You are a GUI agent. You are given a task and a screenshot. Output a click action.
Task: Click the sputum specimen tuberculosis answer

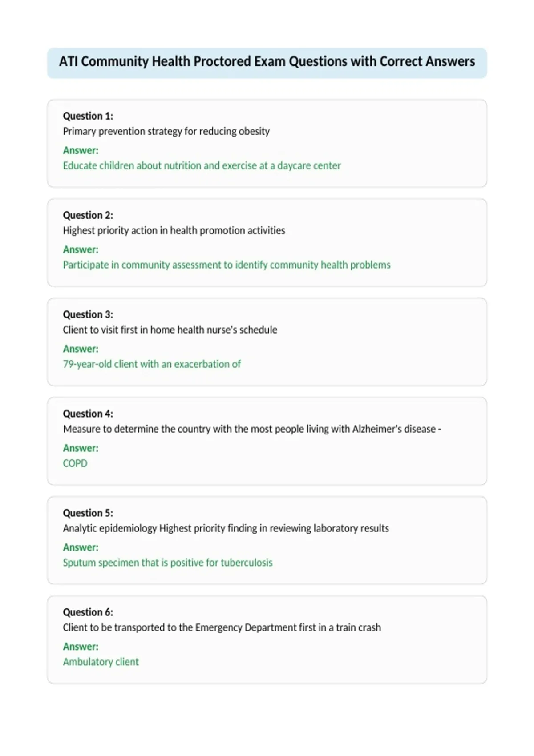click(x=168, y=563)
